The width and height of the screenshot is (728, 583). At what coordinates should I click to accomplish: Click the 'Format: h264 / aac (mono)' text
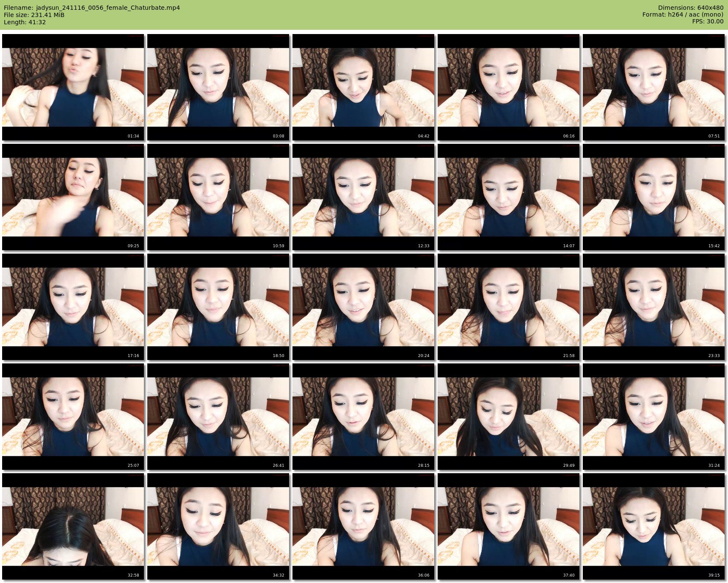click(x=683, y=14)
